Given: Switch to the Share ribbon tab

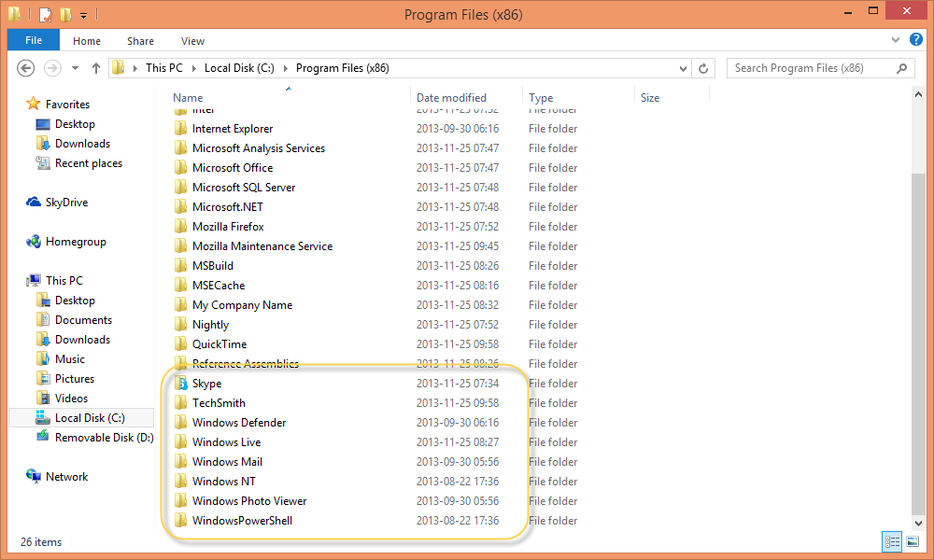Looking at the screenshot, I should click(x=141, y=41).
